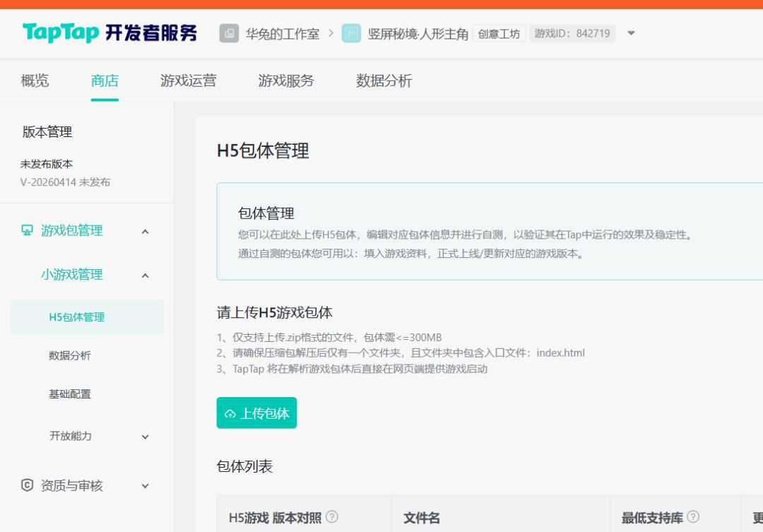Open the 游戏运营 tab

(189, 81)
